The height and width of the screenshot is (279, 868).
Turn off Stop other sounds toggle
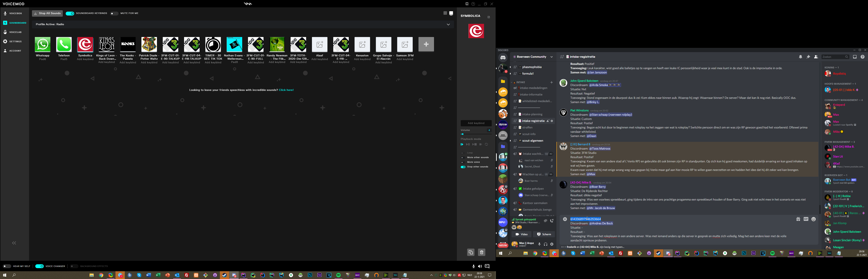pos(463,167)
